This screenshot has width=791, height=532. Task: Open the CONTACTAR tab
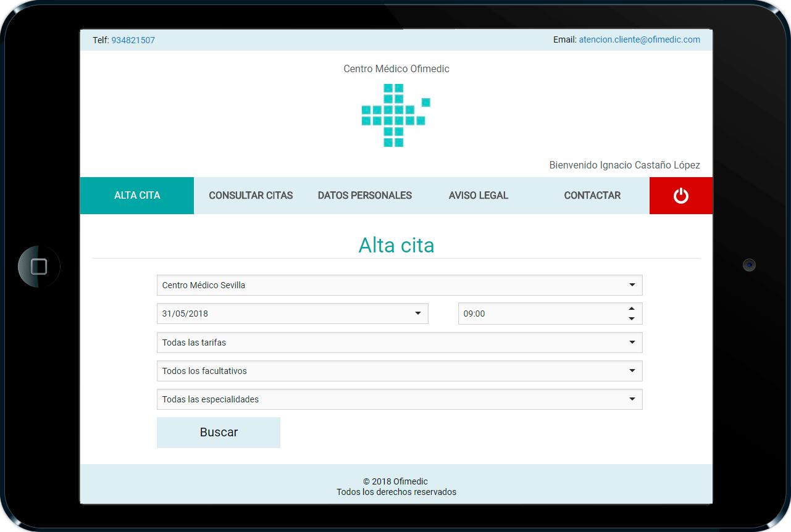[x=592, y=196]
